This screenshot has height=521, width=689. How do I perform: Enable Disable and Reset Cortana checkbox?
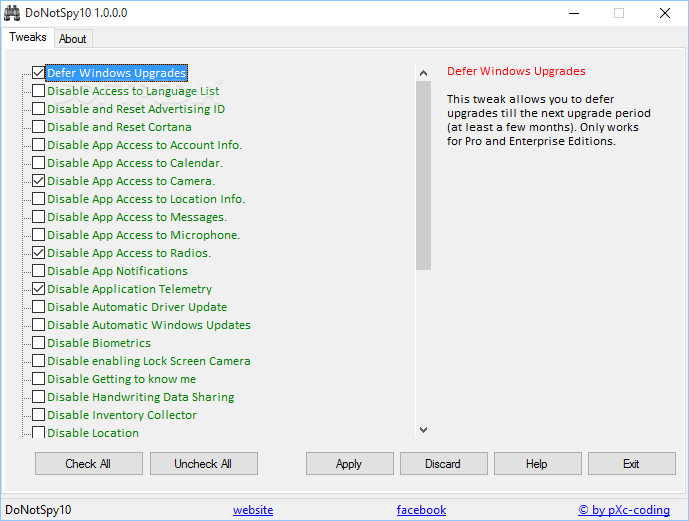pos(38,127)
